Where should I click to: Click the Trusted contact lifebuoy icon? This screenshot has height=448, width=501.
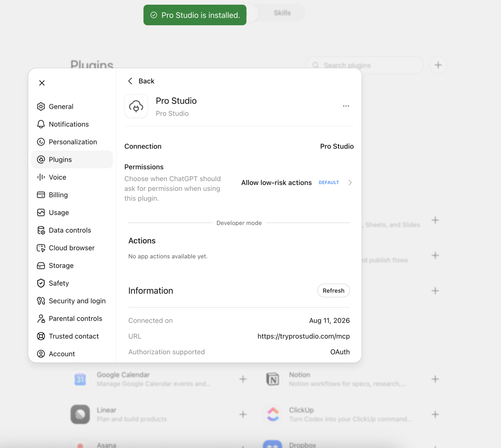click(41, 336)
